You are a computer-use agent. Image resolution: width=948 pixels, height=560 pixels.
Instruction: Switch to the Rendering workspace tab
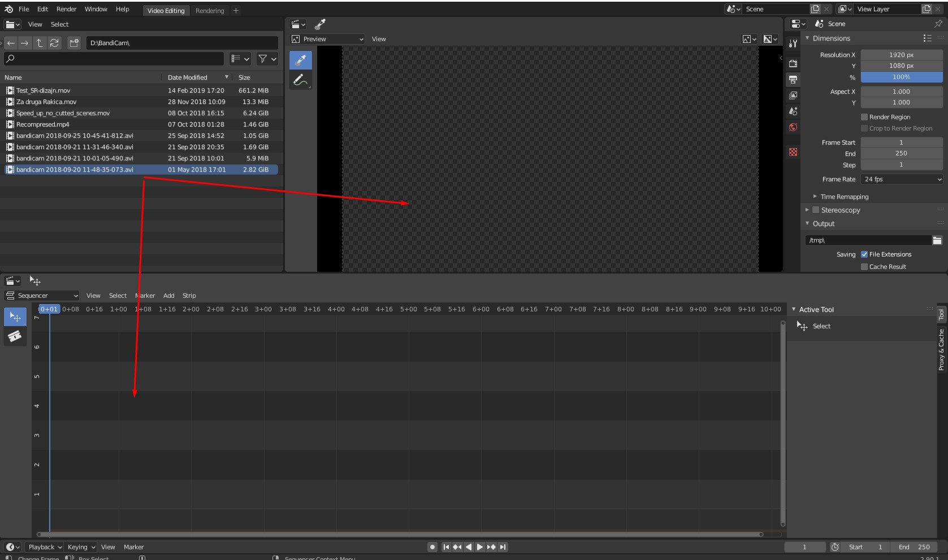click(210, 11)
